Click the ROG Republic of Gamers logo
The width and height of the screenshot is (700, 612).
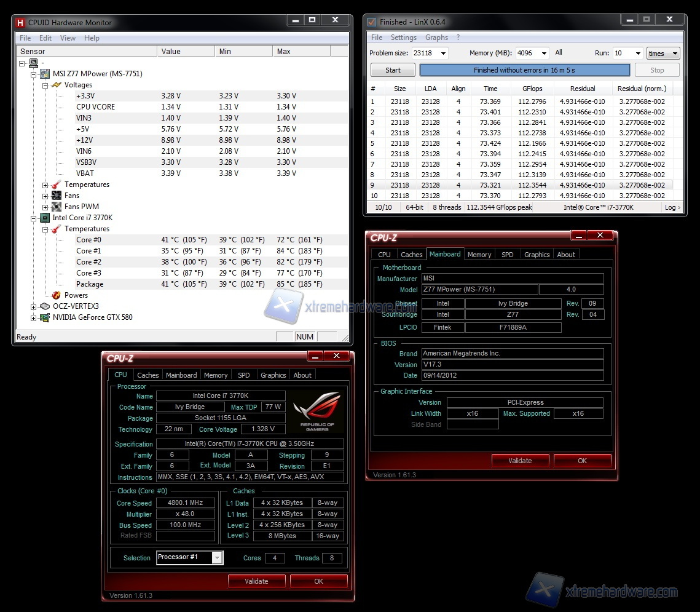(x=317, y=411)
